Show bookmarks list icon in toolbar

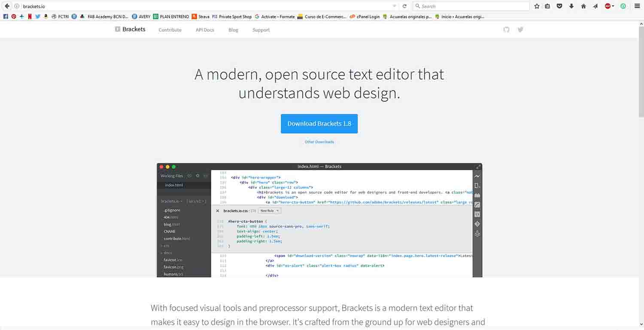tap(547, 6)
